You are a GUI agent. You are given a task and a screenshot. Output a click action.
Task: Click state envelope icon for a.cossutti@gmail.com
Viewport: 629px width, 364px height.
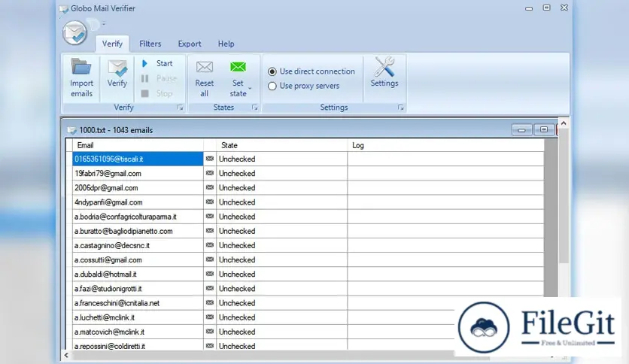[x=210, y=259]
